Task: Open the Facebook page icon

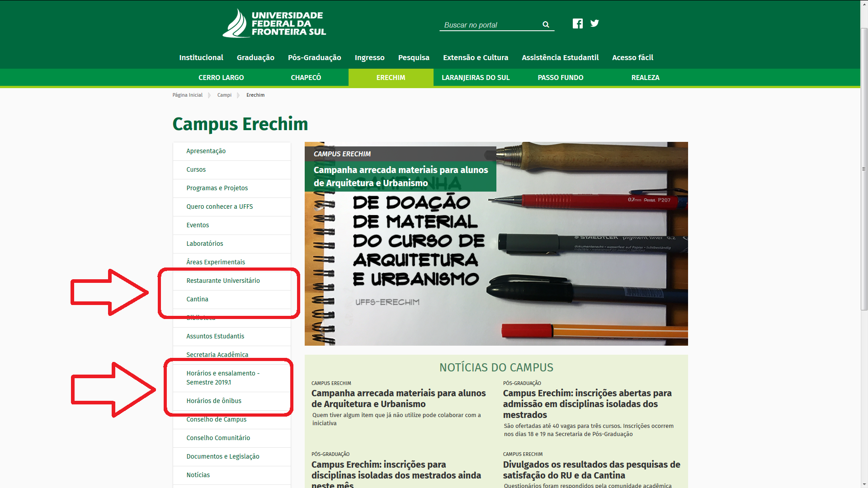Action: click(577, 23)
